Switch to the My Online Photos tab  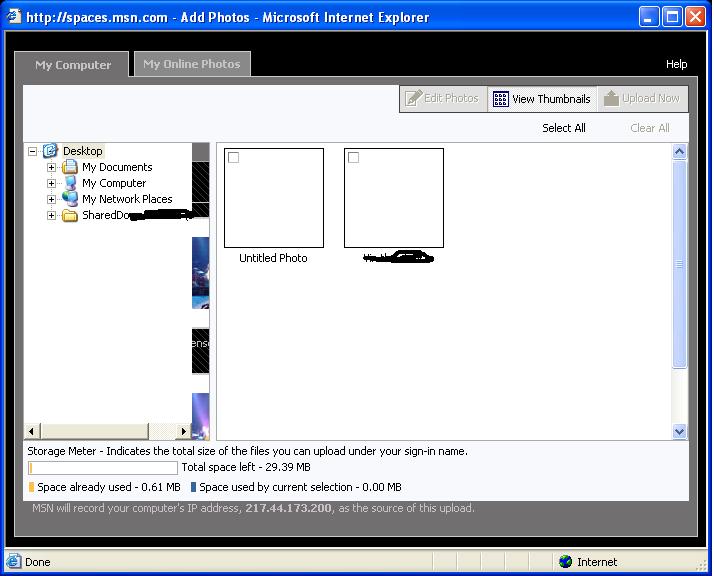coord(192,64)
